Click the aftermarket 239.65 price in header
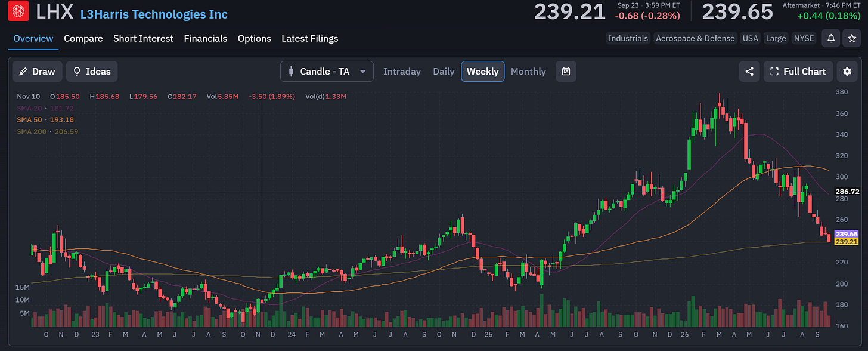Viewport: 868px width, 351px height. pyautogui.click(x=739, y=12)
